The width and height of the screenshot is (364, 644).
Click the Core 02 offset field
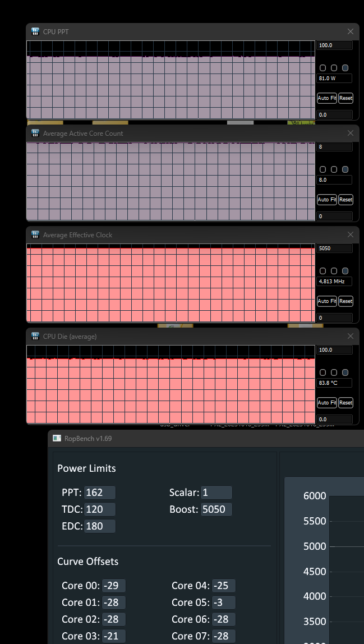point(114,619)
